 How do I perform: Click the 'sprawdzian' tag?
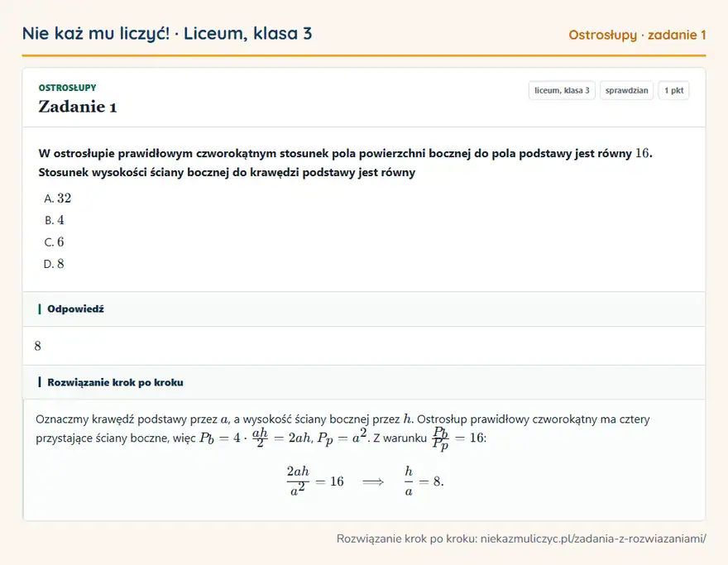[627, 90]
